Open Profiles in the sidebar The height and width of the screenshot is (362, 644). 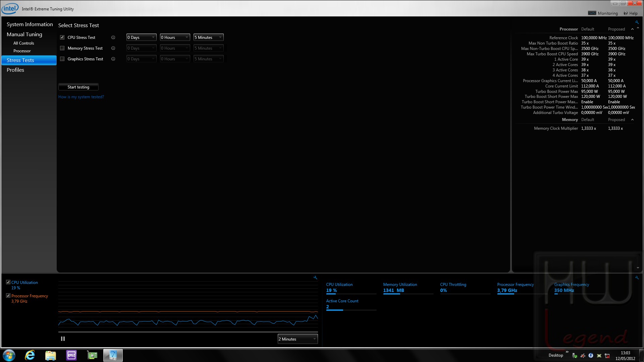coord(15,70)
